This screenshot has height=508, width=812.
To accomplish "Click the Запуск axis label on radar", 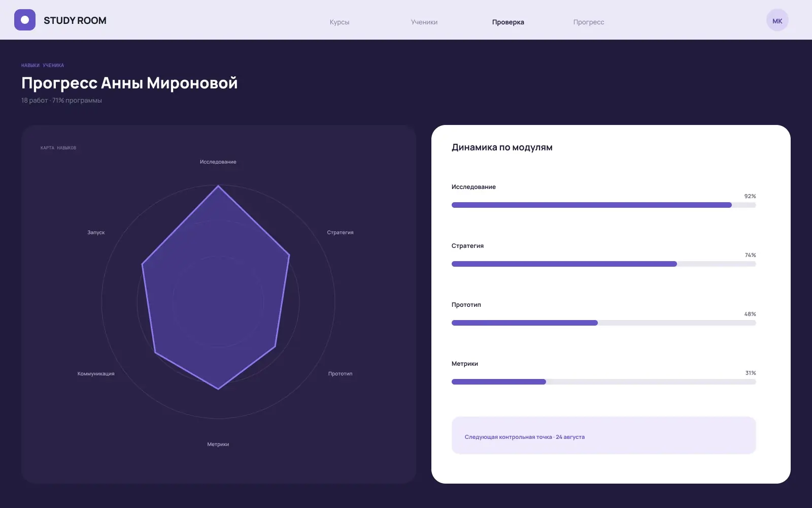I will point(96,232).
